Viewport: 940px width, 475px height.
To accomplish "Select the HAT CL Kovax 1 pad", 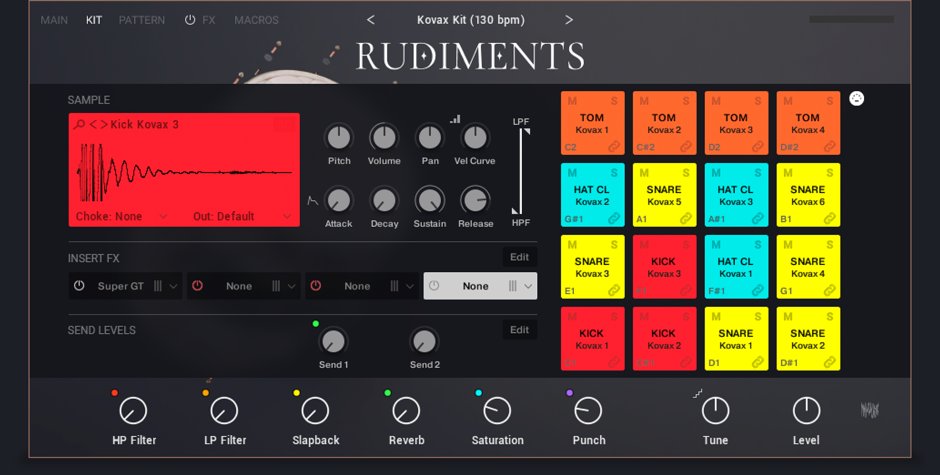I will point(735,267).
